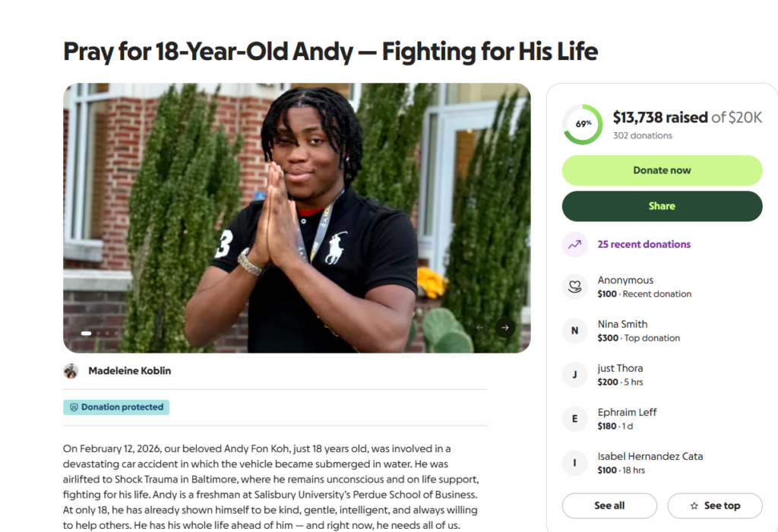Click the Share button
Image resolution: width=778 pixels, height=532 pixels.
[x=662, y=206]
